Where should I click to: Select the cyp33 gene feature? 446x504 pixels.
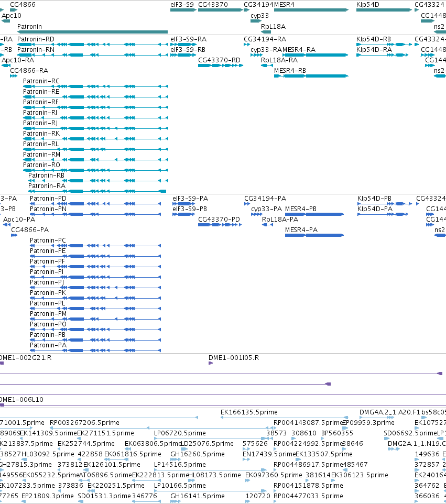[256, 21]
